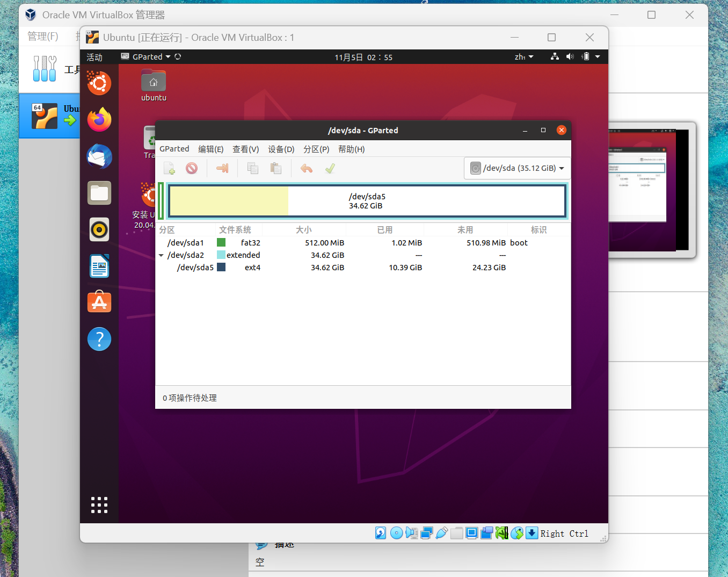Open Ubuntu Software from the dock
This screenshot has height=577, width=728.
tap(99, 302)
